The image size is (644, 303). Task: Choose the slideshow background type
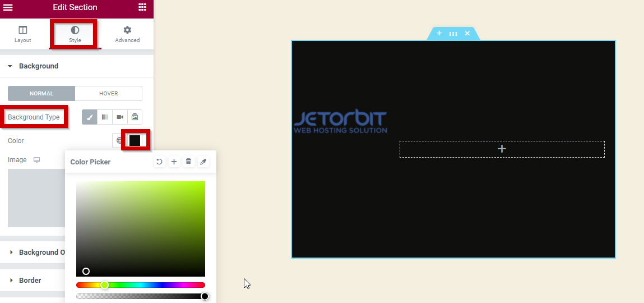135,117
